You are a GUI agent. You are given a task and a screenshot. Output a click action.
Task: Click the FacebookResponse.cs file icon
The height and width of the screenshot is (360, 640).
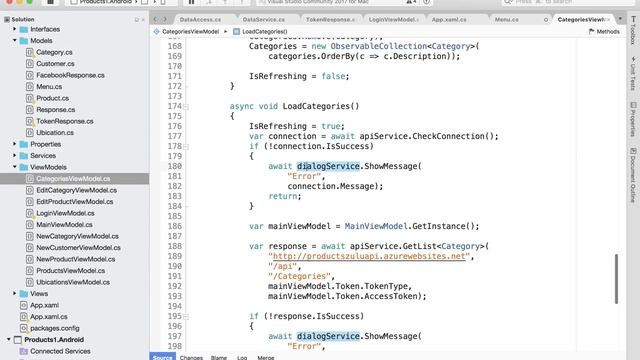[x=30, y=75]
